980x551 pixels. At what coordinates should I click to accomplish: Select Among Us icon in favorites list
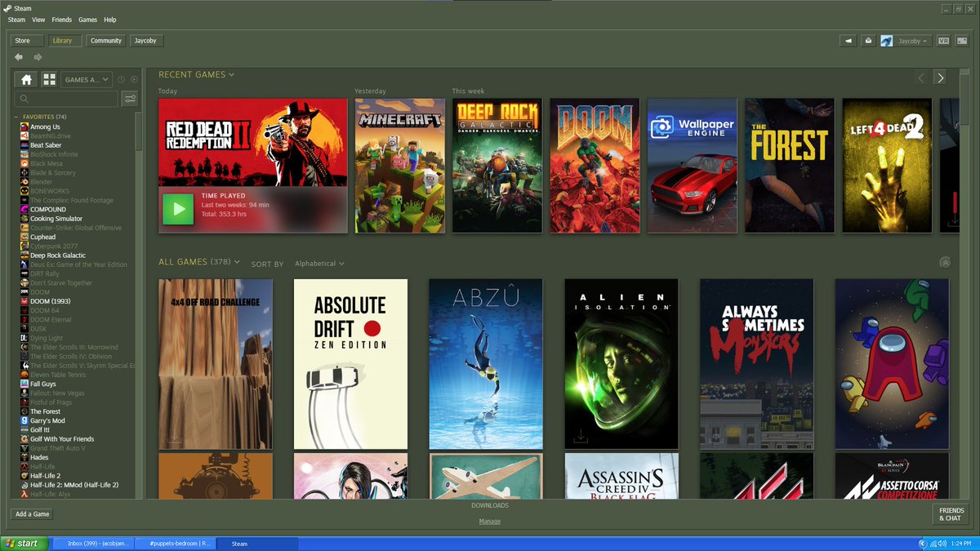point(24,127)
